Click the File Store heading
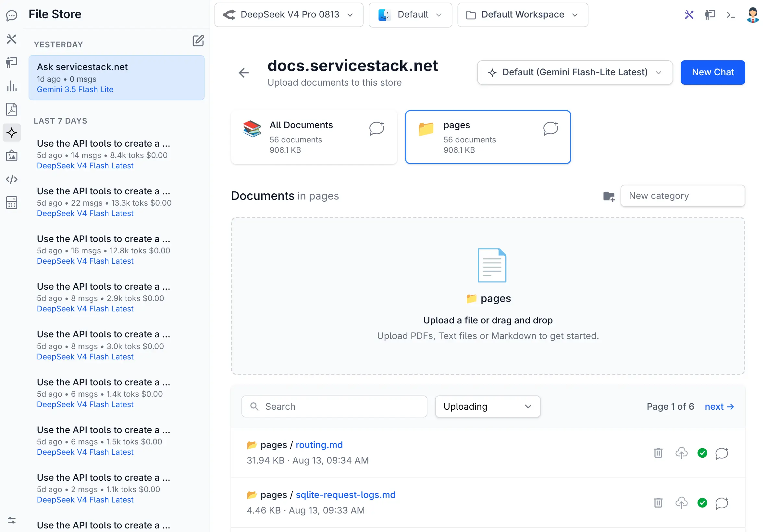766x532 pixels. coord(55,14)
